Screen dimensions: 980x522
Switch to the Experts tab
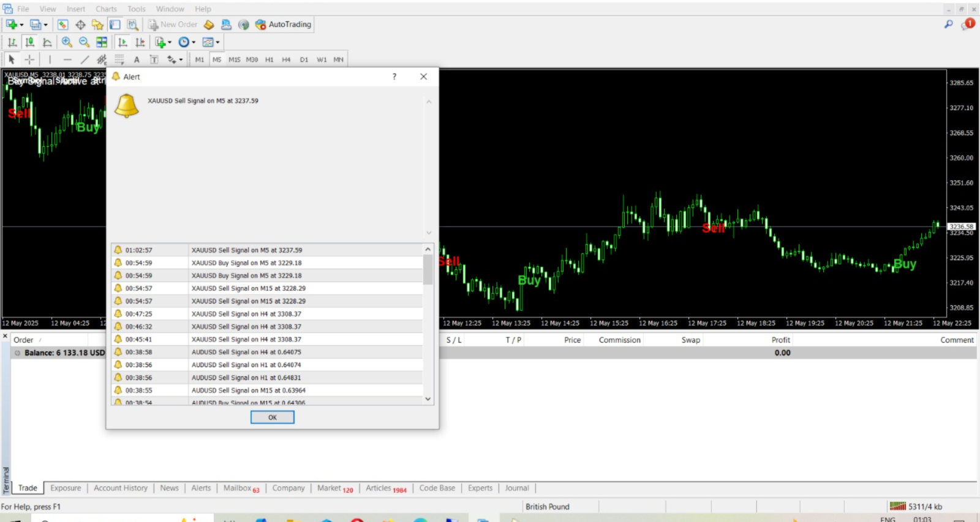pos(480,488)
